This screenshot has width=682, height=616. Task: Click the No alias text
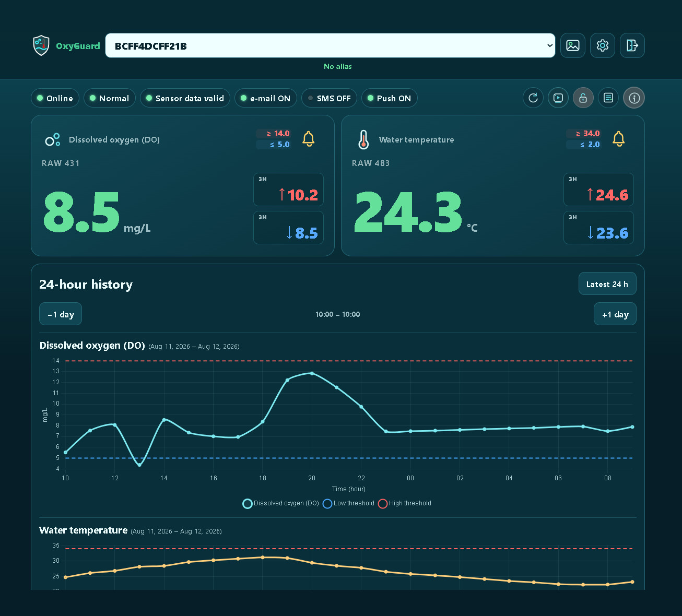(338, 66)
